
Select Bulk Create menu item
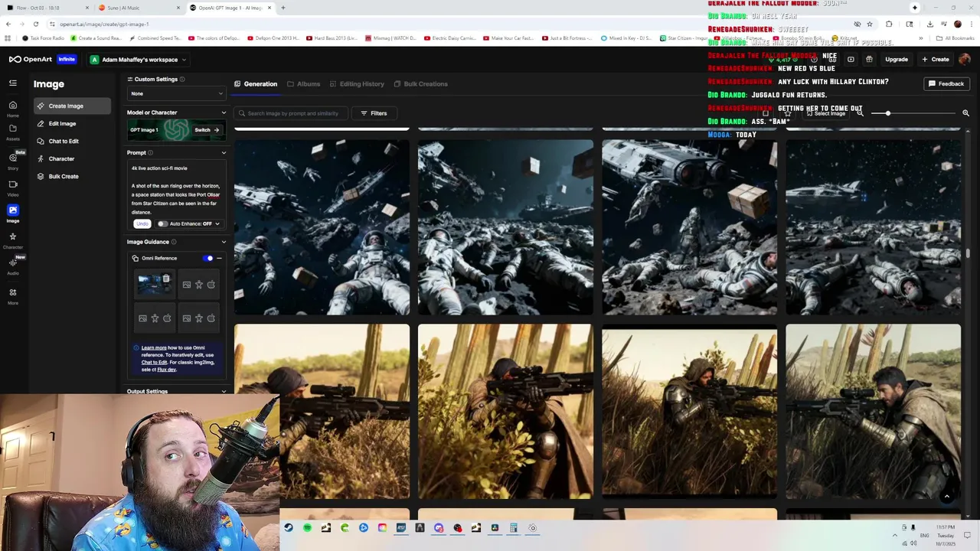pos(73,177)
